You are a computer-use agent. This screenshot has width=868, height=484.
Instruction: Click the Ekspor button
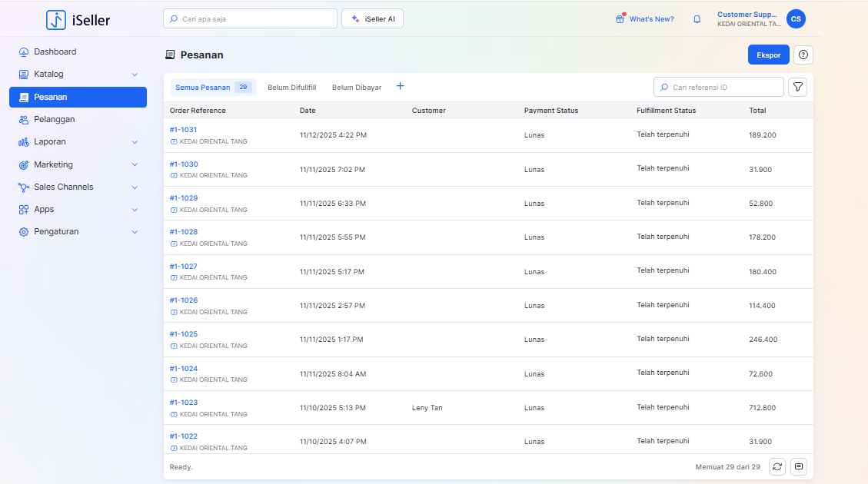tap(768, 55)
